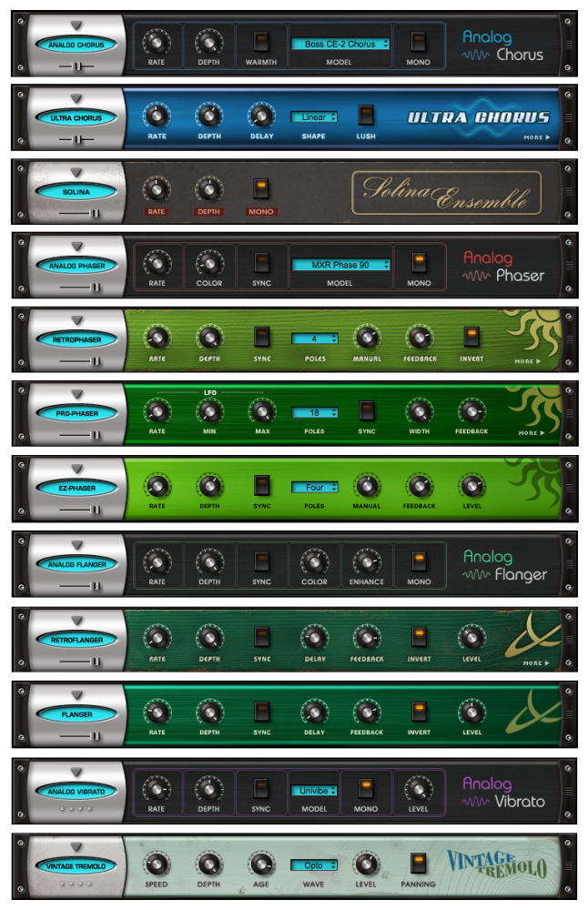The height and width of the screenshot is (910, 588).
Task: Adjust the Ultra Chorus RATE knob
Action: point(157,116)
